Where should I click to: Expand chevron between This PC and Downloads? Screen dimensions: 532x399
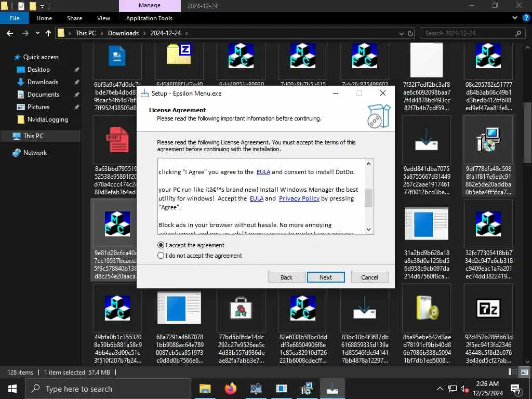(x=102, y=33)
